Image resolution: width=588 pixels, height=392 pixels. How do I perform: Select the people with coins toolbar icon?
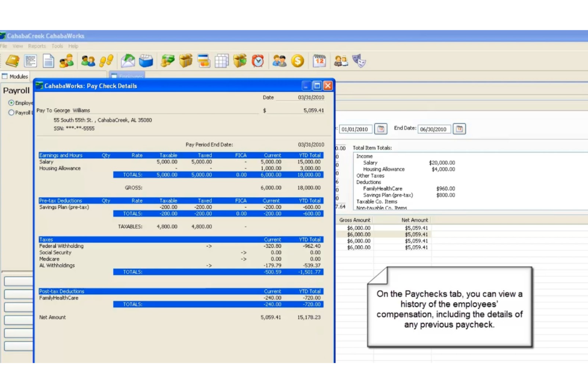66,61
